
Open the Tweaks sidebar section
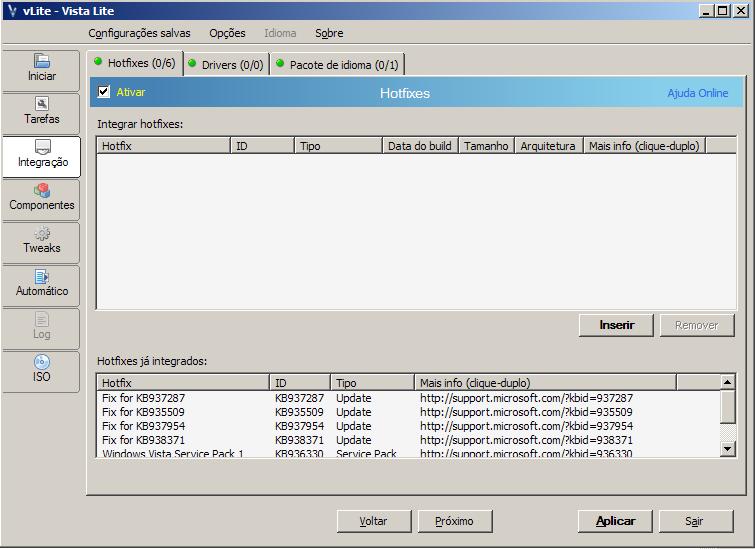41,242
